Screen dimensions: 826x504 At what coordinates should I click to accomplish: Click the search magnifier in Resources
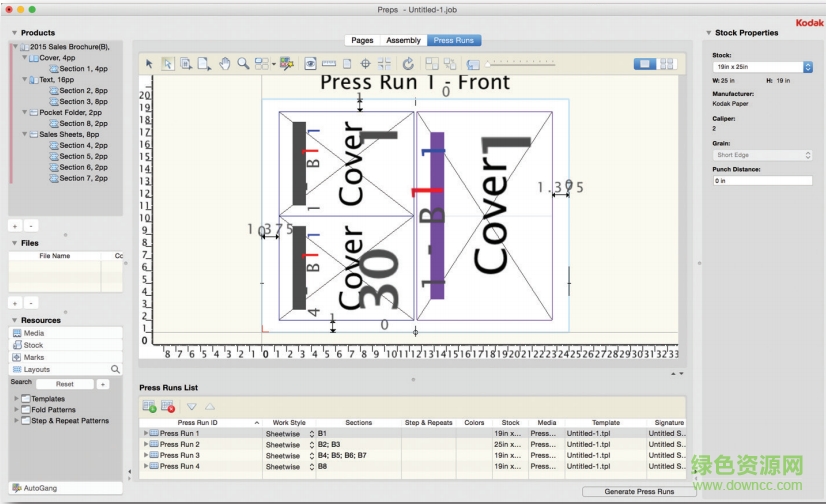(115, 369)
